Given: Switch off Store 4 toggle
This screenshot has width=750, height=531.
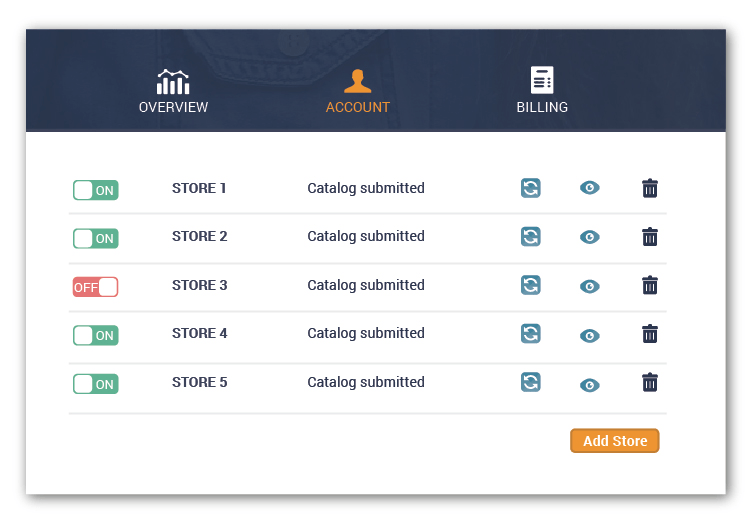Looking at the screenshot, I should [x=96, y=335].
